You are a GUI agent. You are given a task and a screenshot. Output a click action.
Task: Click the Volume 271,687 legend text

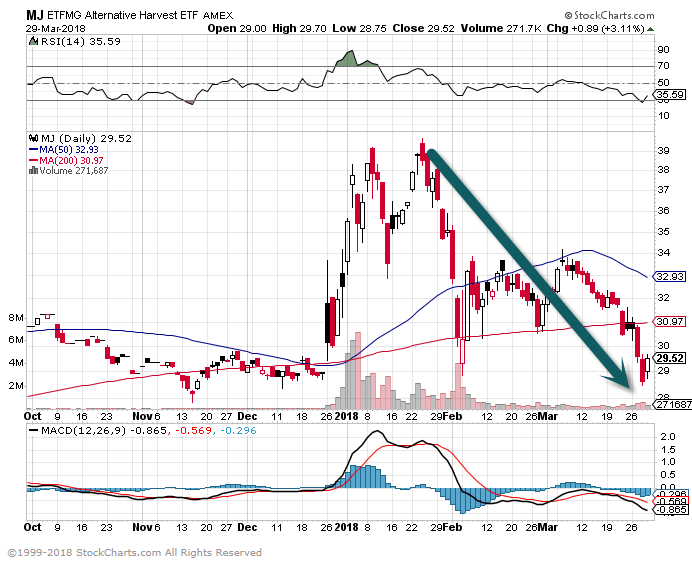pos(74,170)
